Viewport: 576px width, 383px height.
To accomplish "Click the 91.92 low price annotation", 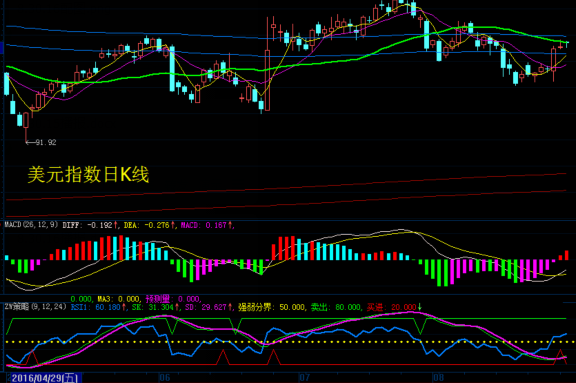I will pos(41,142).
